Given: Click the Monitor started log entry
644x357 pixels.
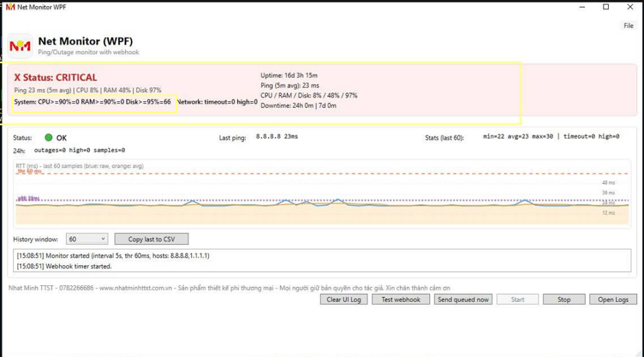Looking at the screenshot, I should (x=113, y=256).
